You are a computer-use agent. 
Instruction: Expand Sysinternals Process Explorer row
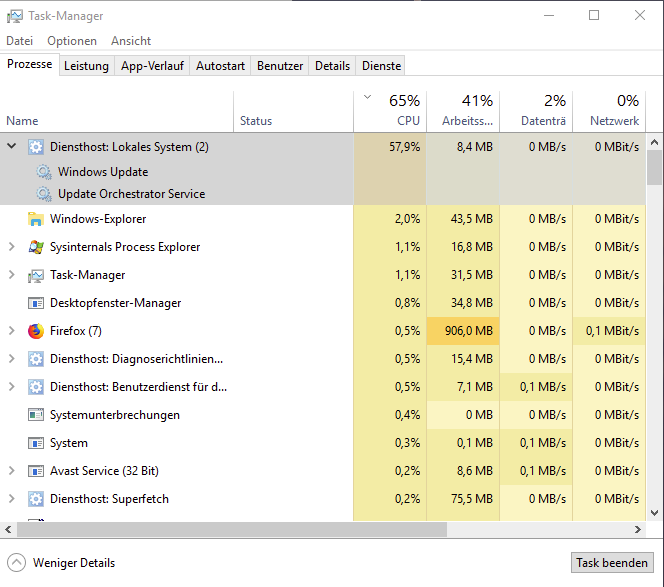point(12,247)
